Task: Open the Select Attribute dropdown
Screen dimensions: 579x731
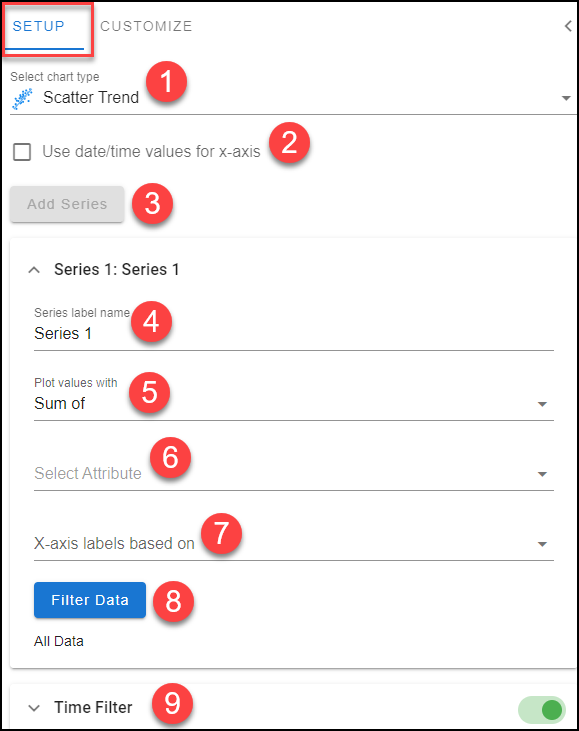Action: tap(294, 474)
